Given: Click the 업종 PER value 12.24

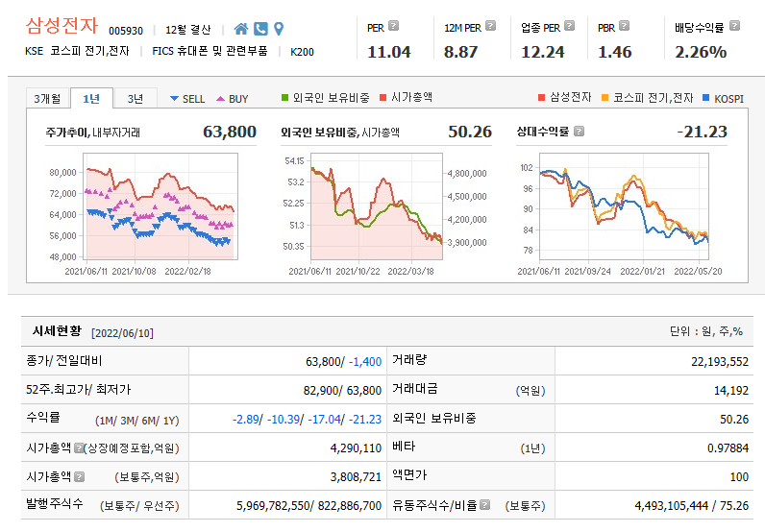Looking at the screenshot, I should tap(543, 52).
